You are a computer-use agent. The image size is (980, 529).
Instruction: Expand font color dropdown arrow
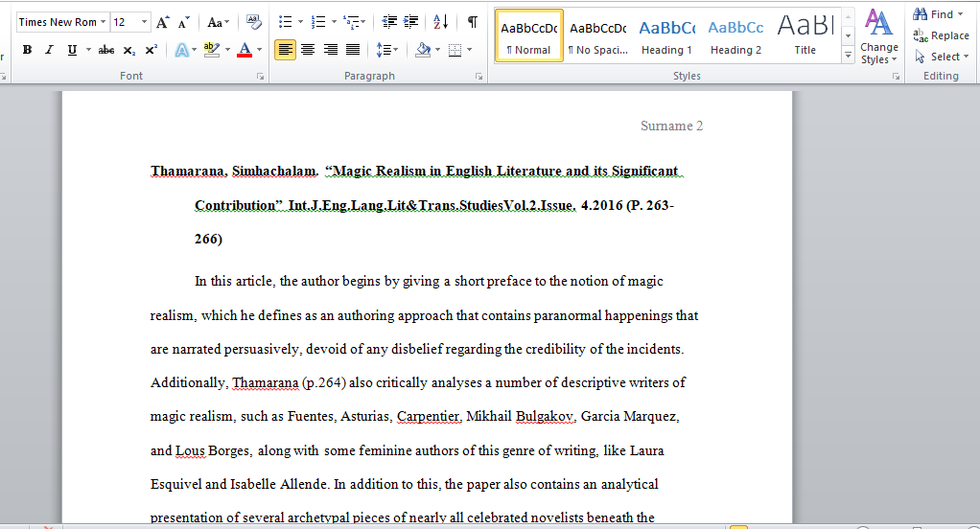tap(259, 50)
